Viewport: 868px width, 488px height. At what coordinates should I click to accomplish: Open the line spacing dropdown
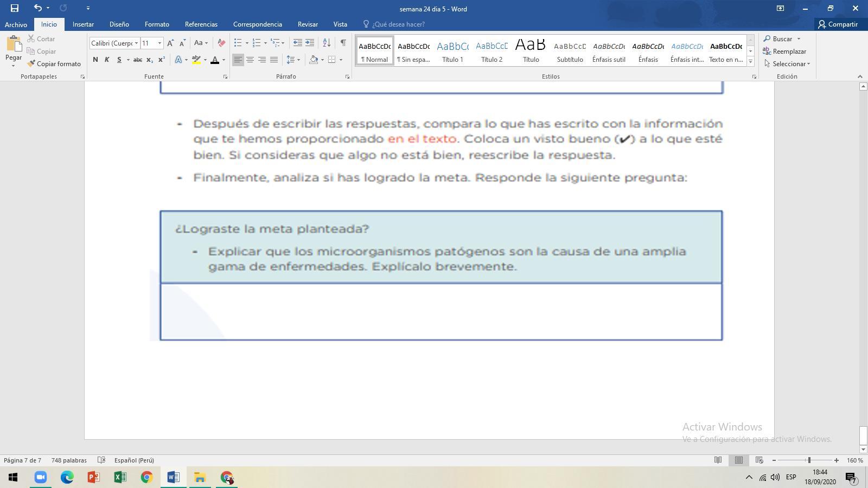click(293, 60)
